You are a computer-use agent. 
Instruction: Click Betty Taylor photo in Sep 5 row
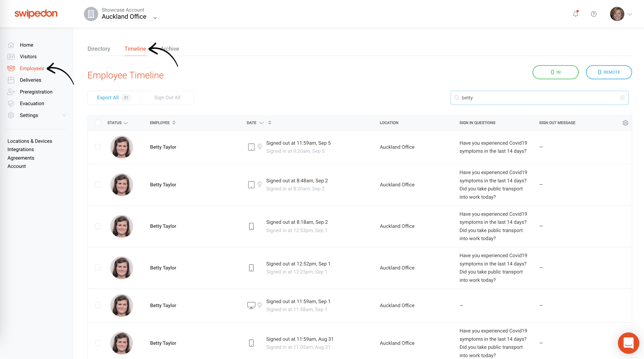pyautogui.click(x=121, y=147)
